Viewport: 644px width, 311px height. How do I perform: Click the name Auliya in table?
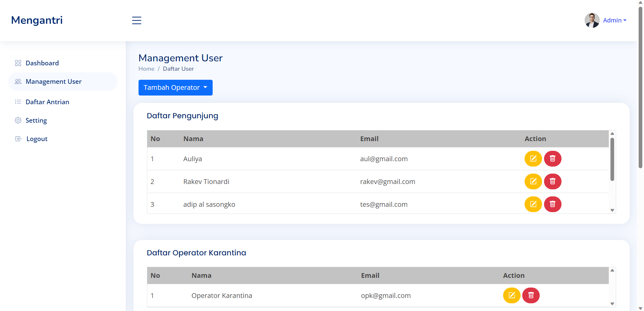point(193,159)
